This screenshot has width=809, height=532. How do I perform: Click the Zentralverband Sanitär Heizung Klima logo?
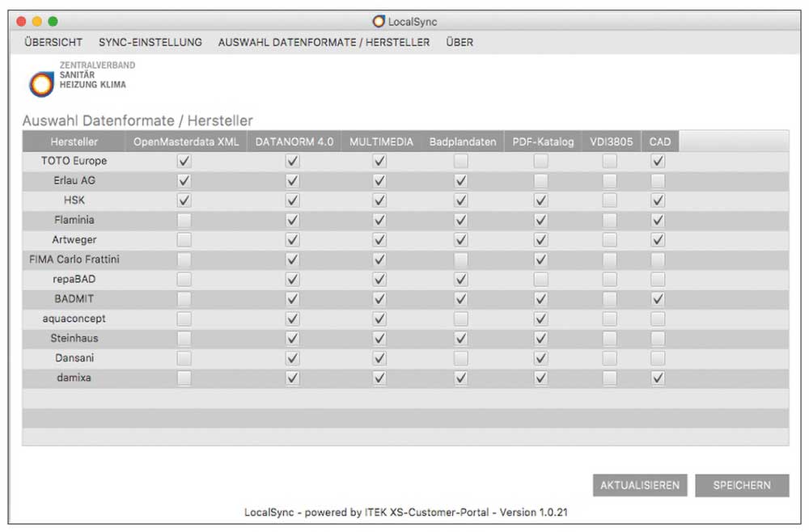[82, 78]
